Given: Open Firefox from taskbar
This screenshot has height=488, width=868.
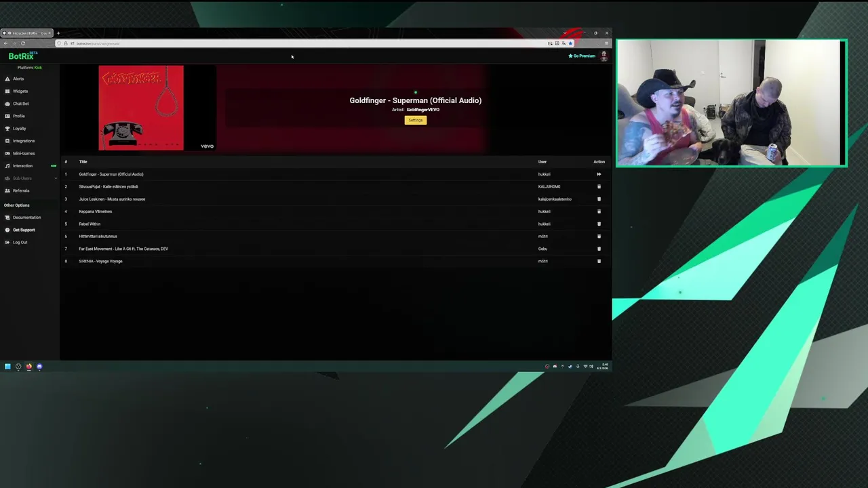Looking at the screenshot, I should tap(28, 367).
